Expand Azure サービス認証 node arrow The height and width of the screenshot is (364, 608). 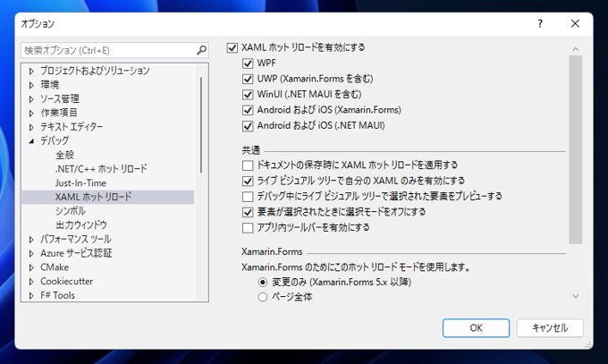coord(31,253)
